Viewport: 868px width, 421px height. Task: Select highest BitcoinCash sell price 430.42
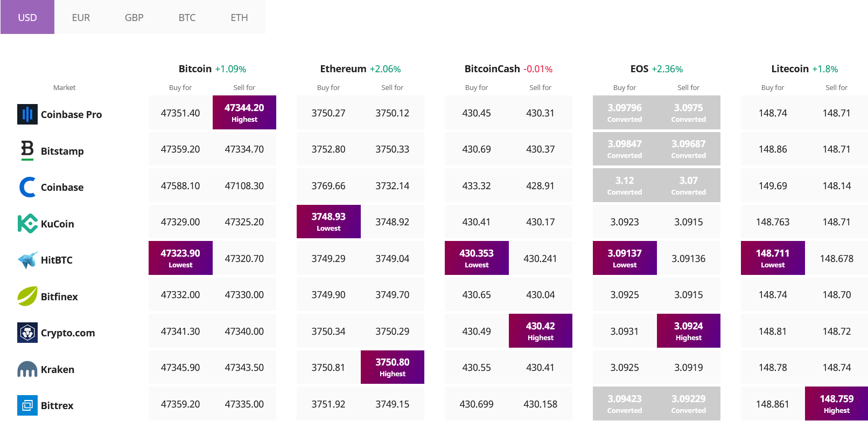[541, 330]
